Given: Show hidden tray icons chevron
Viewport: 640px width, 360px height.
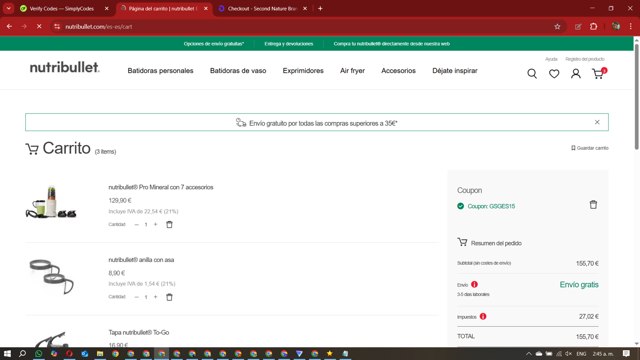Looking at the screenshot, I should pyautogui.click(x=529, y=353).
